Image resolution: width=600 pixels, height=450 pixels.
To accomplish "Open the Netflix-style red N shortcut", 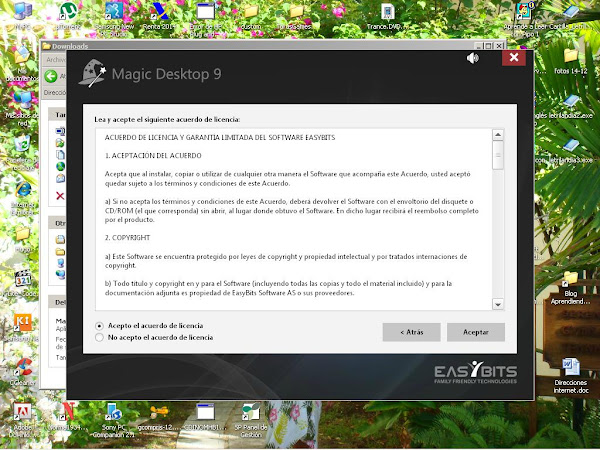I will (68, 416).
